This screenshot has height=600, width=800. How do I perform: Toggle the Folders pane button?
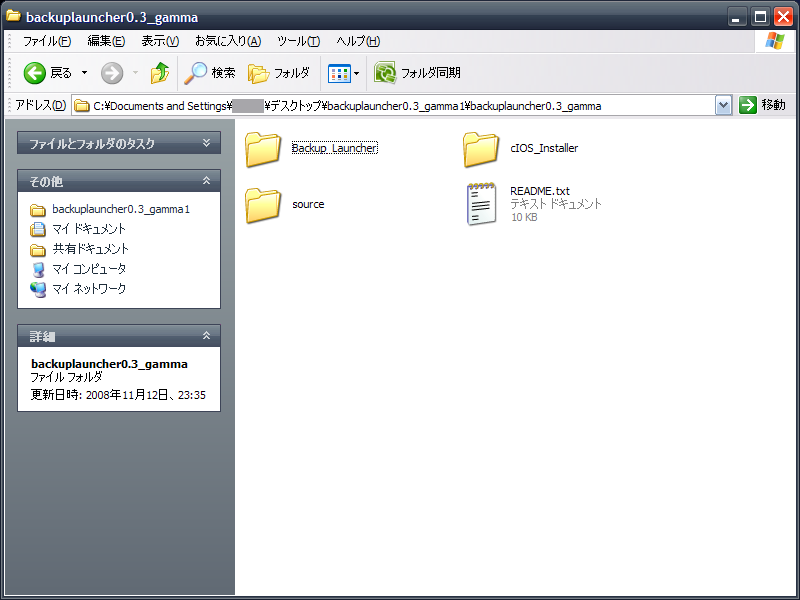tap(279, 73)
